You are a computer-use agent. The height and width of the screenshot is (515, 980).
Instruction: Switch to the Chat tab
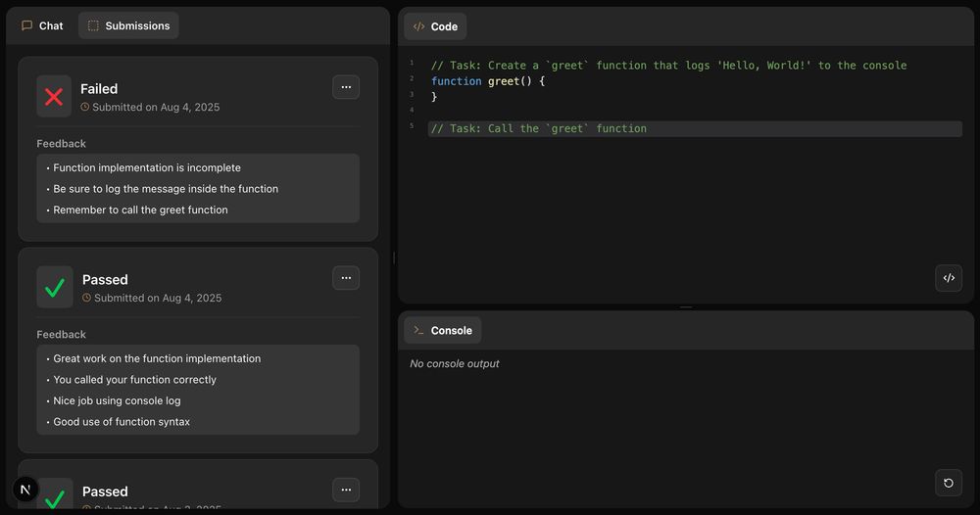pyautogui.click(x=42, y=25)
